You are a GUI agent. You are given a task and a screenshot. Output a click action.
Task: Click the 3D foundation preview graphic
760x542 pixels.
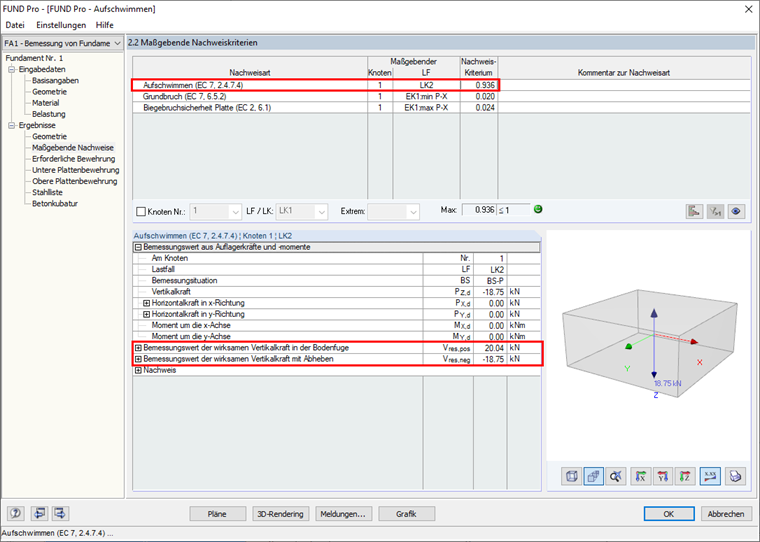(649, 343)
